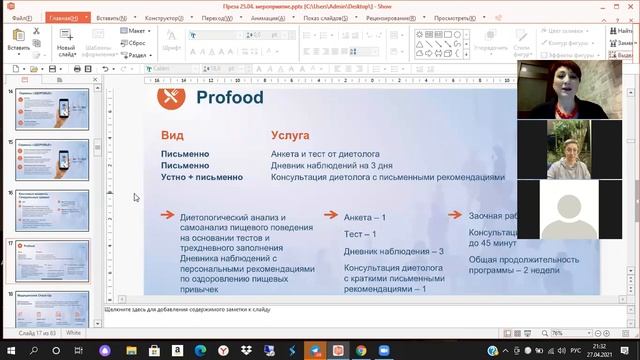Open the save options dropdown arrow
This screenshot has height=360, width=640.
click(x=60, y=69)
